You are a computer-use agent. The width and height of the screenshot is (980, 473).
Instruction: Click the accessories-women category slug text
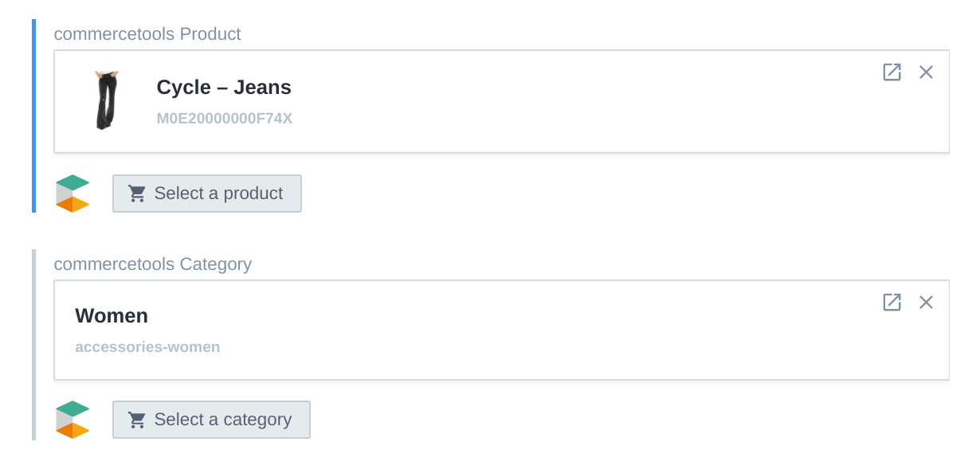[x=147, y=347]
